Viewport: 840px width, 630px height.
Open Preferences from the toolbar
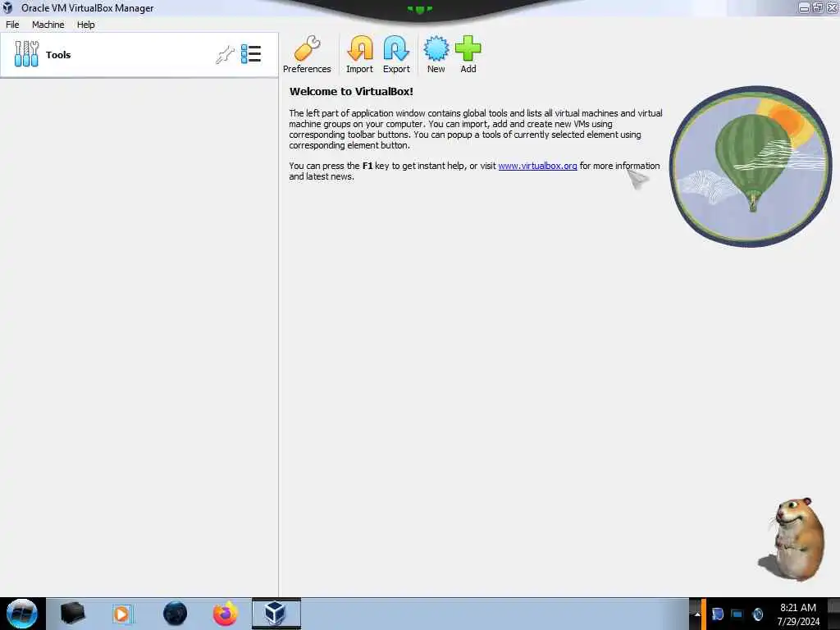click(x=307, y=54)
